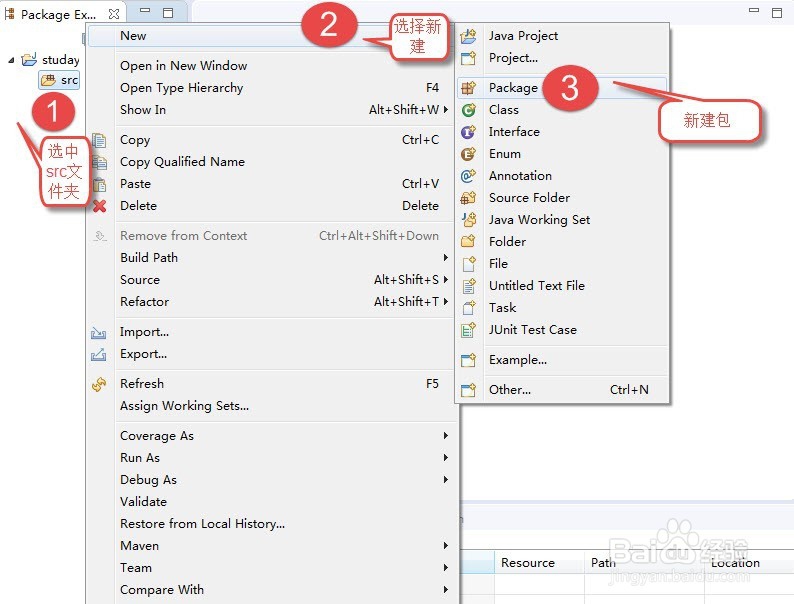This screenshot has height=604, width=794.
Task: Click the F5 shortcut beside Refresh
Action: pyautogui.click(x=432, y=384)
